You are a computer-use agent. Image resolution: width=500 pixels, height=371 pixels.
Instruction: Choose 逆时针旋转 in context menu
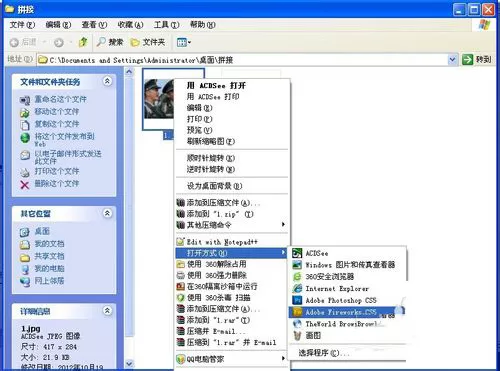click(x=232, y=169)
